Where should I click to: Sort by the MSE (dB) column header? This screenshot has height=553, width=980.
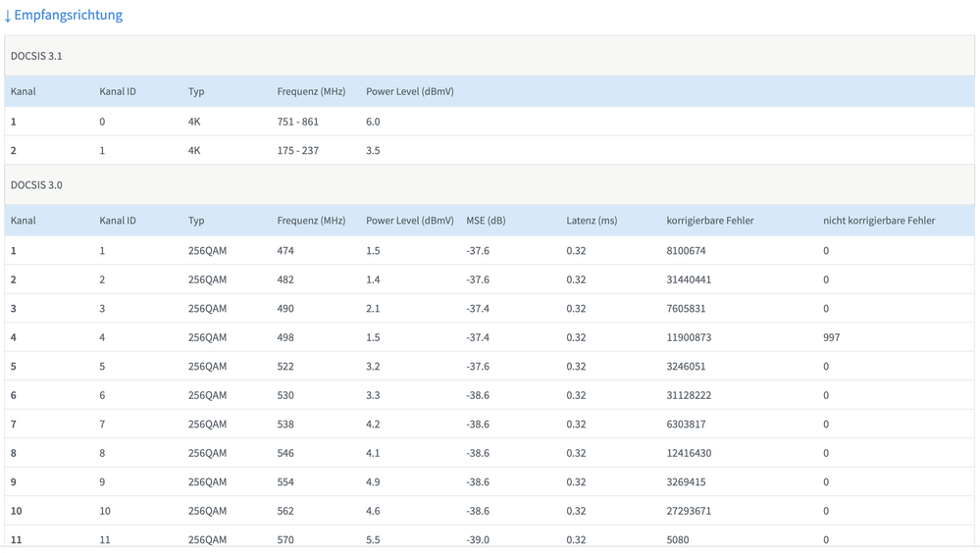point(486,221)
